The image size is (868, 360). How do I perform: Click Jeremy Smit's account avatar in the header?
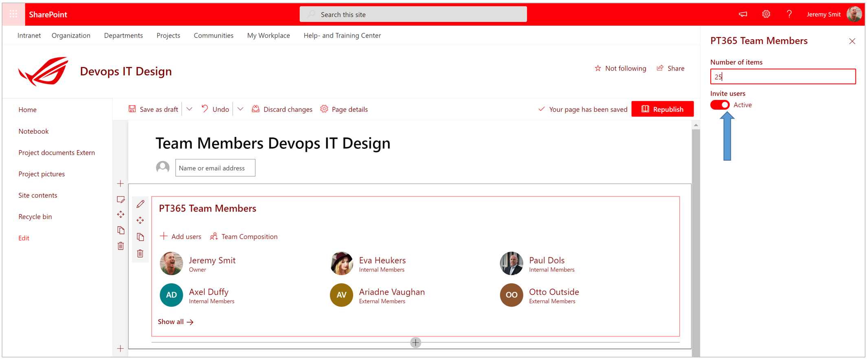pos(854,14)
